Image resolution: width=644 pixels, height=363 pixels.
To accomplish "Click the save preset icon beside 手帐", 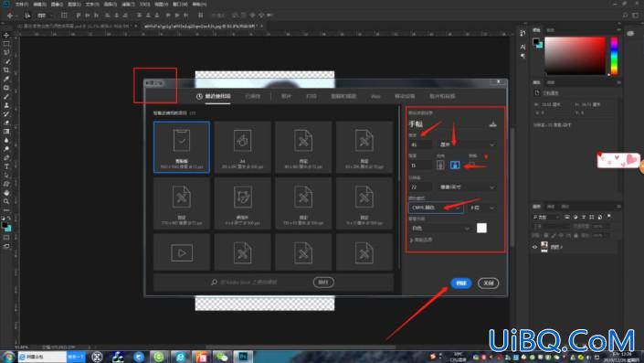I will (493, 124).
